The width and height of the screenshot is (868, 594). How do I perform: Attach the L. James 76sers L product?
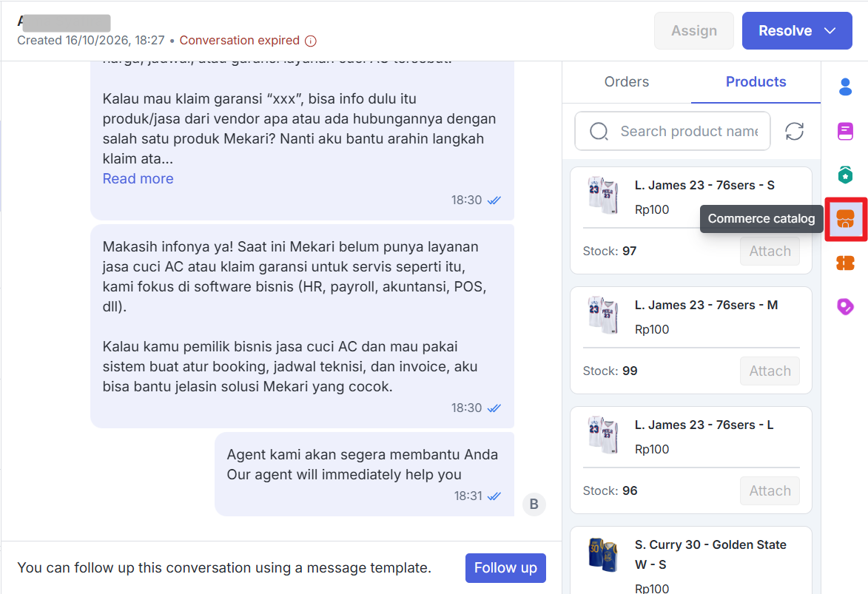coord(770,491)
